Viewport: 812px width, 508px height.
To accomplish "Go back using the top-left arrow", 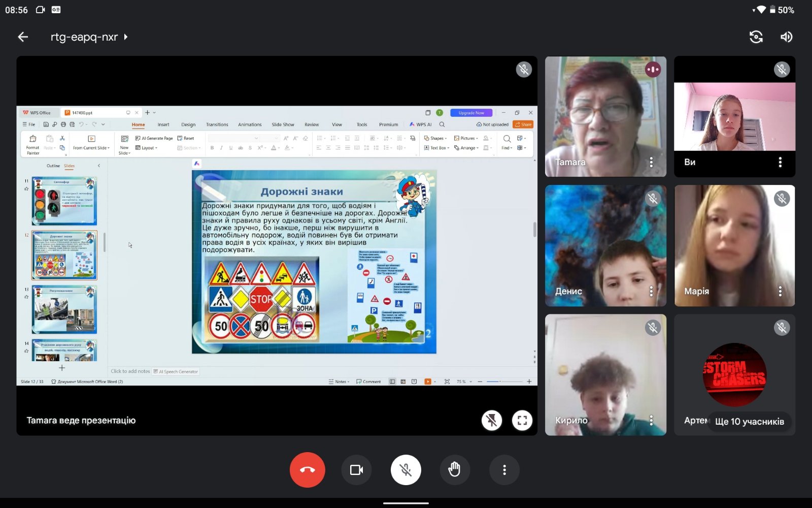I will [23, 37].
